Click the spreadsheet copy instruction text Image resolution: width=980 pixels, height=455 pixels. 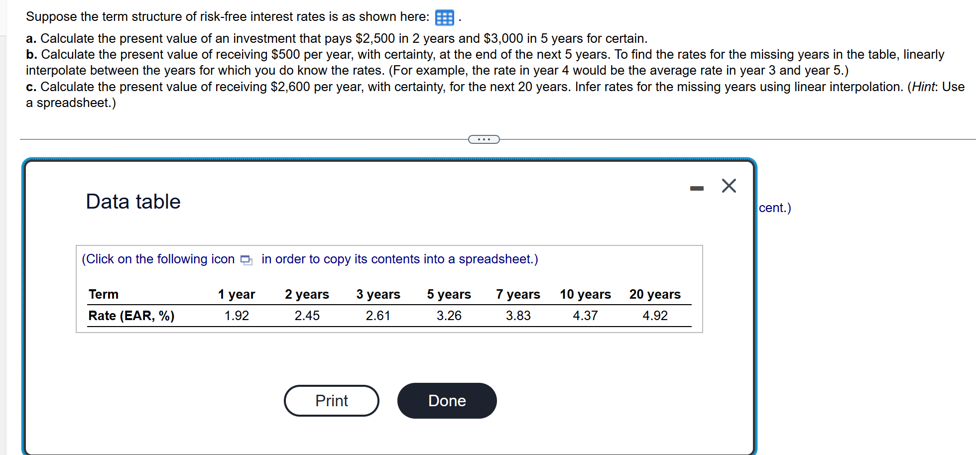point(309,259)
